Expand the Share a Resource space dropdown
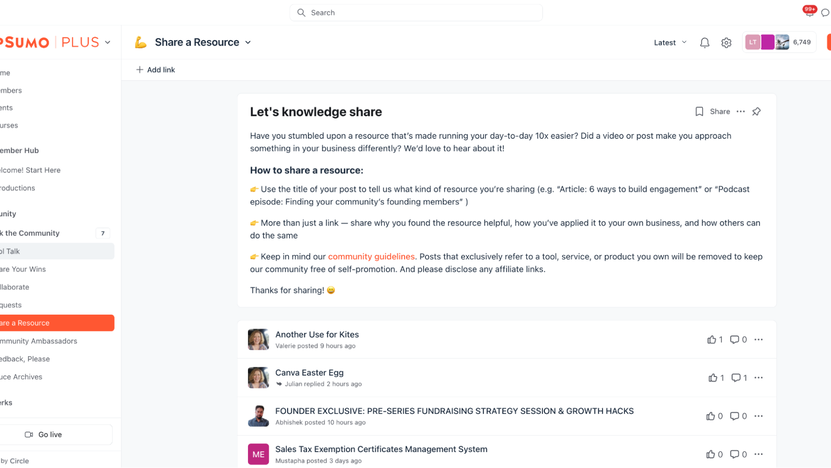The height and width of the screenshot is (468, 831). coord(247,42)
